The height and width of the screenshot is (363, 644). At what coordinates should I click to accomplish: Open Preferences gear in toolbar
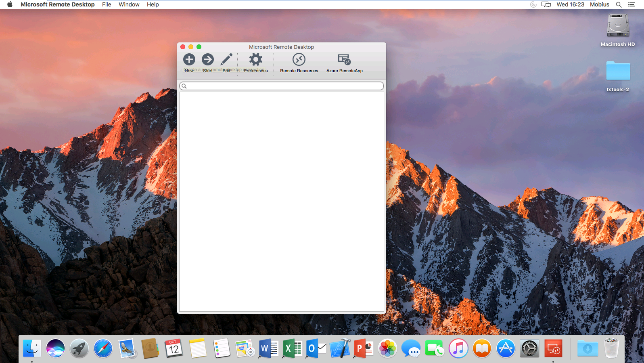click(255, 60)
